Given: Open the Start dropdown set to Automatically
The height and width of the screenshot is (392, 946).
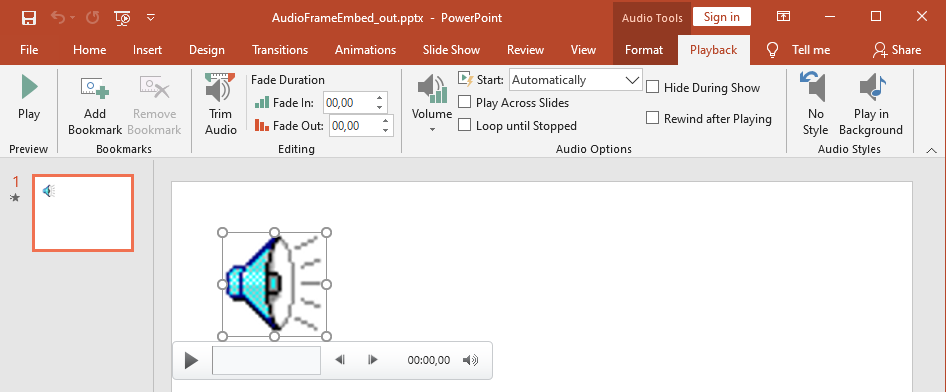Looking at the screenshot, I should click(576, 80).
